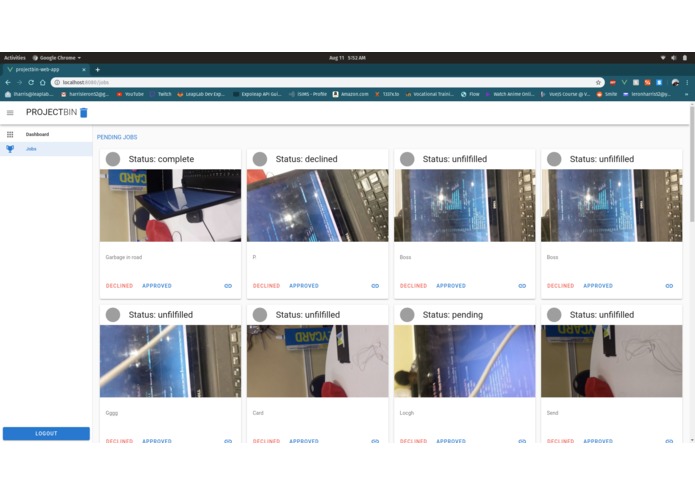Click DECLINED on Garbage in road card
The width and height of the screenshot is (695, 494).
119,286
